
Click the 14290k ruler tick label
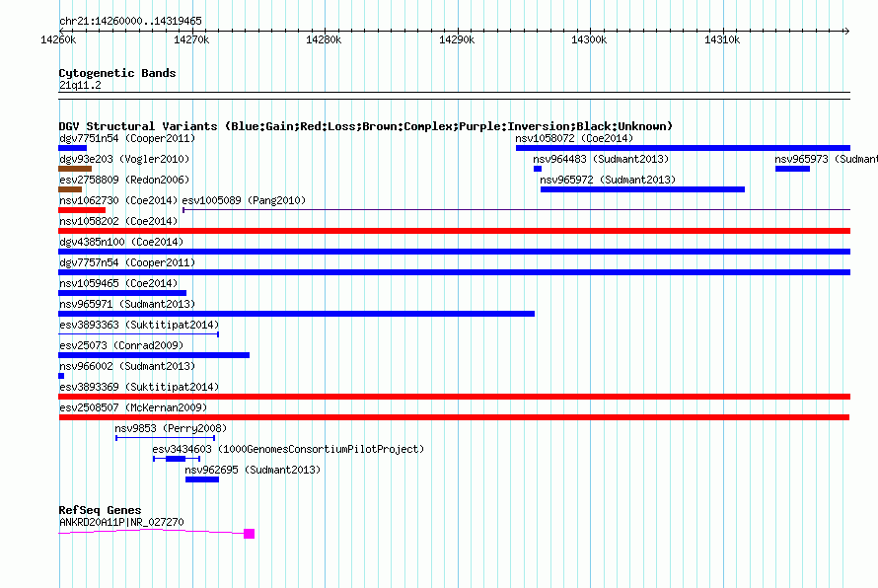point(457,39)
